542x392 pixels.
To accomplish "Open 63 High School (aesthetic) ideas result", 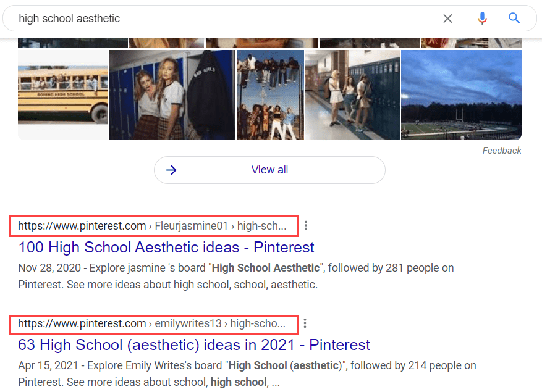I will pos(194,345).
